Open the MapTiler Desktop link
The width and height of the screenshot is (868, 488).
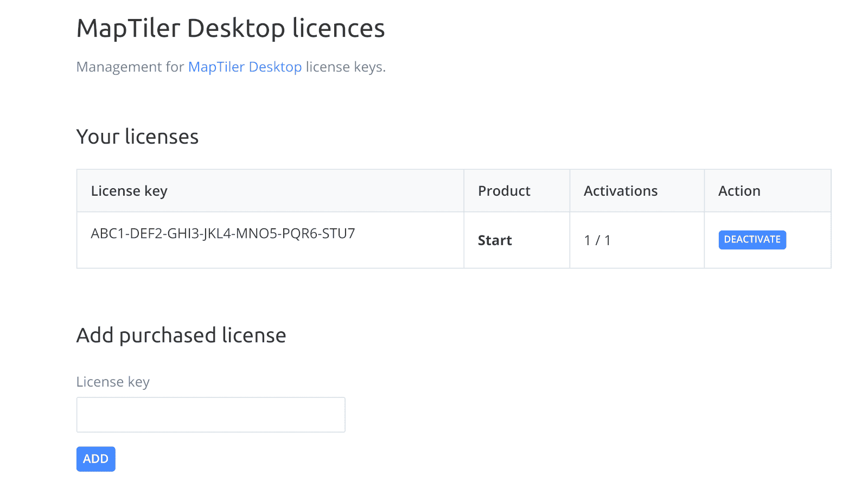pos(245,67)
